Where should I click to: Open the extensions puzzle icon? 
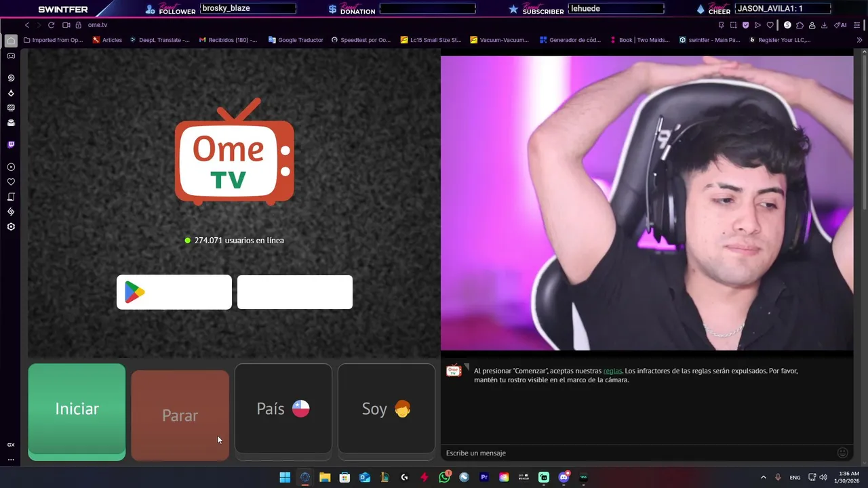point(800,25)
